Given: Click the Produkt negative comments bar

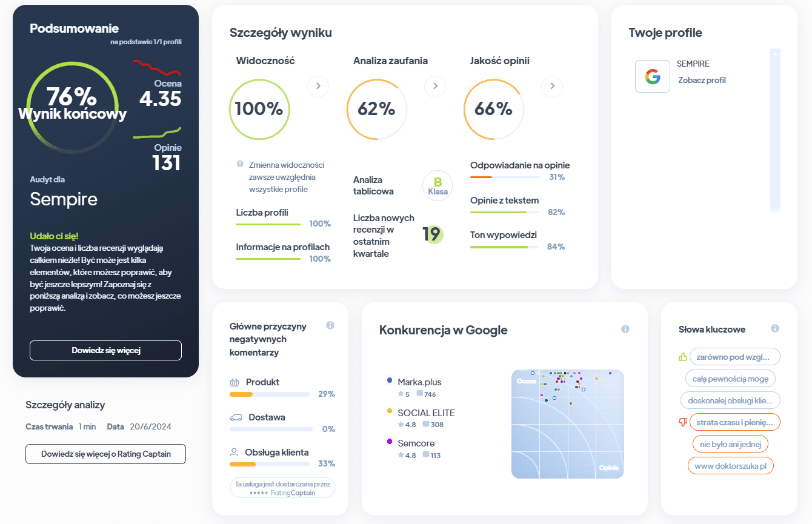Looking at the screenshot, I should [x=270, y=394].
